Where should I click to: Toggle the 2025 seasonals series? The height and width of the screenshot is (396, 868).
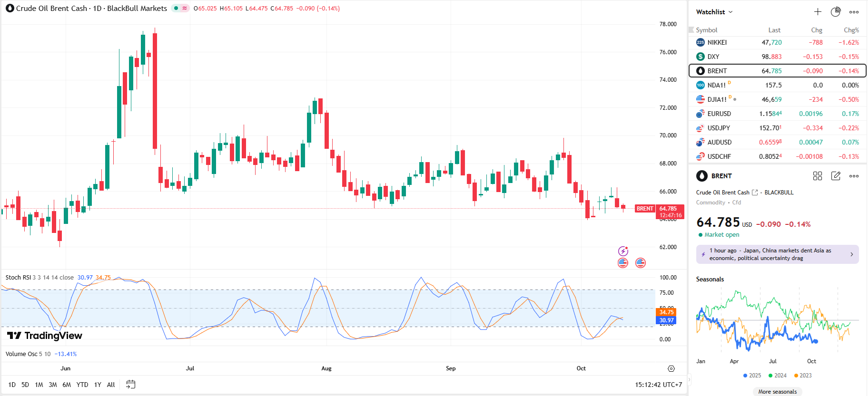click(752, 376)
